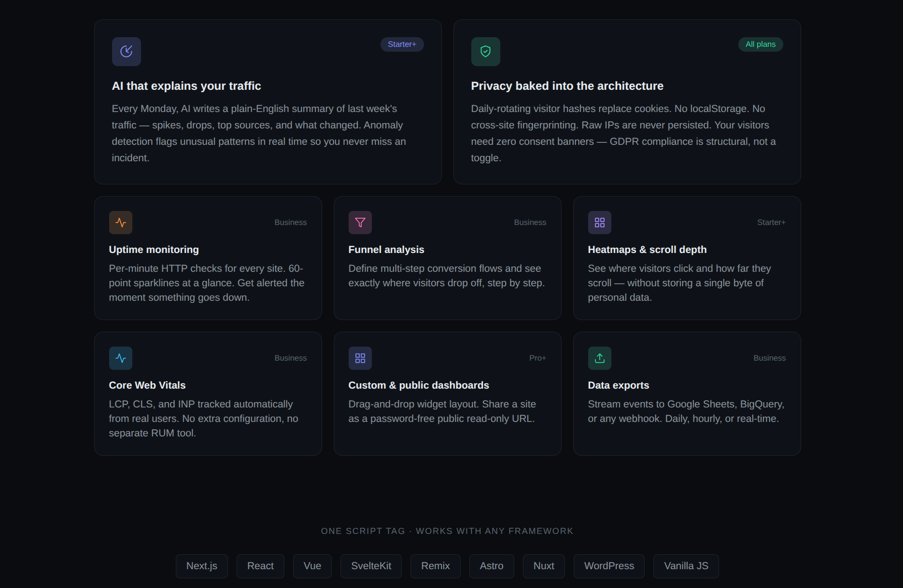903x588 pixels.
Task: Select the React framework chip
Action: coord(260,566)
